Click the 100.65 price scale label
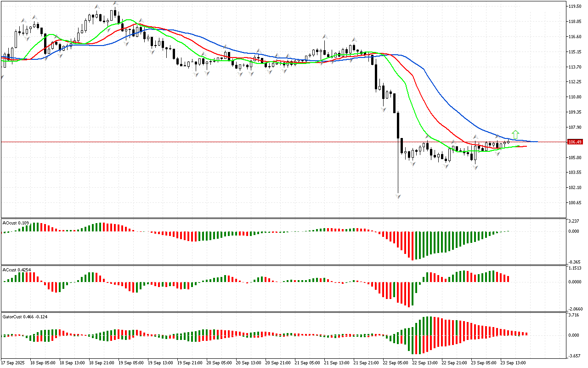The width and height of the screenshot is (588, 368). pyautogui.click(x=575, y=203)
